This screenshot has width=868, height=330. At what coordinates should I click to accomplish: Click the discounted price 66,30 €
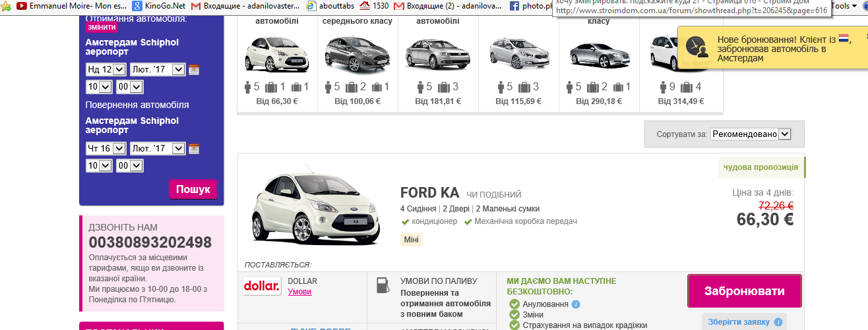point(765,219)
